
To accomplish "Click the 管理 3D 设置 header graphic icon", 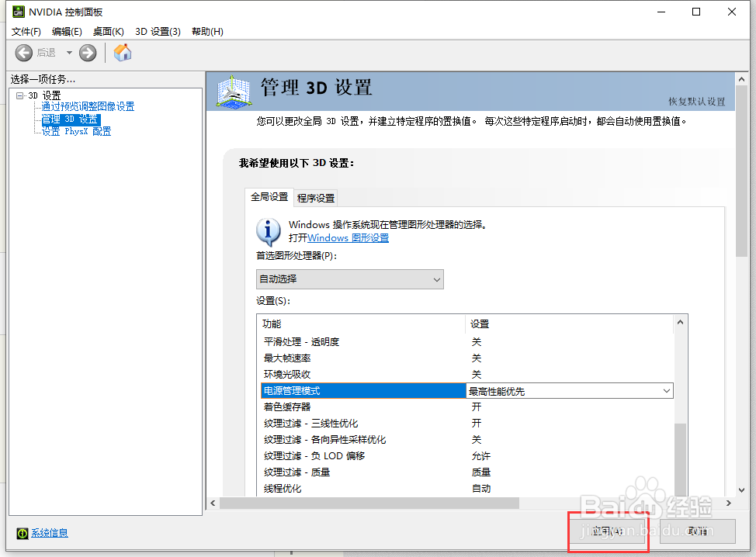I will [x=234, y=92].
